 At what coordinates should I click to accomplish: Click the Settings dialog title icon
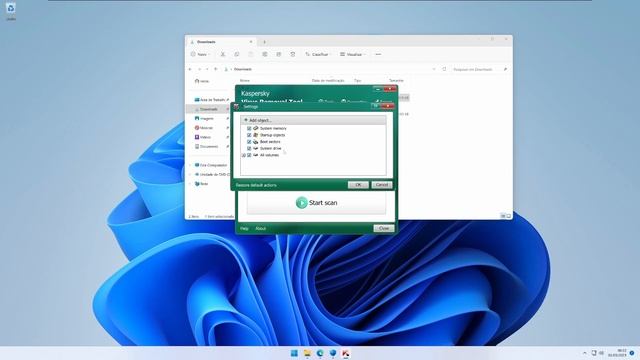[236, 107]
